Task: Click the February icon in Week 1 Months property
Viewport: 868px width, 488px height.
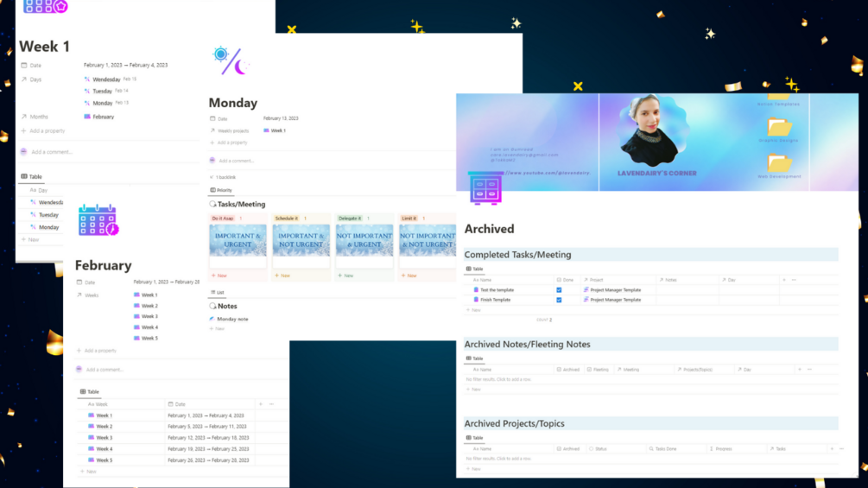Action: coord(87,117)
